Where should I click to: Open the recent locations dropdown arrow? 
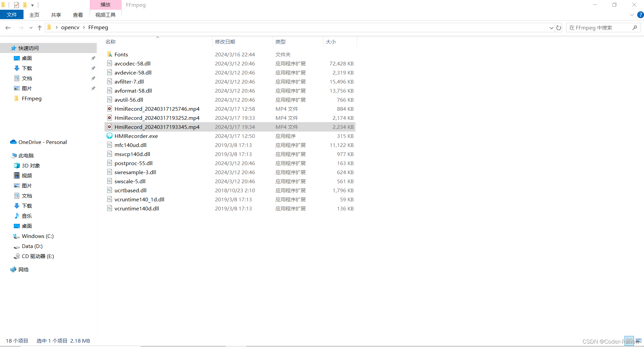pos(31,28)
